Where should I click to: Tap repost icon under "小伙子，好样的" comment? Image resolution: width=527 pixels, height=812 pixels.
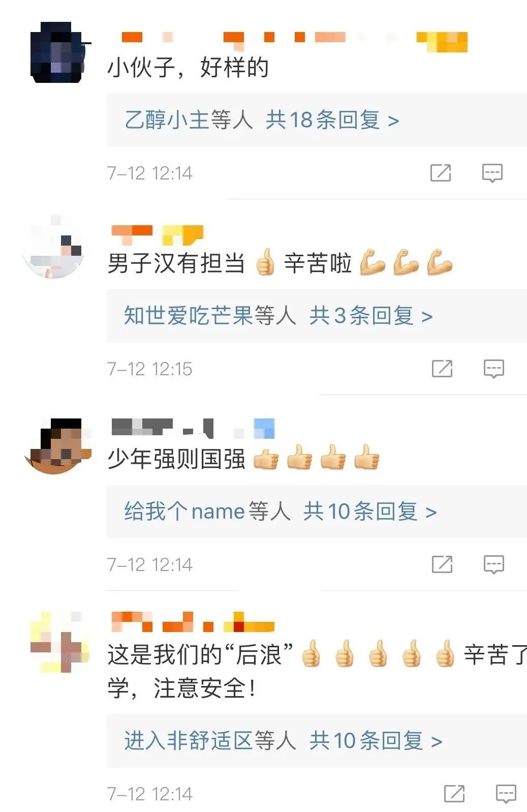pos(441,173)
